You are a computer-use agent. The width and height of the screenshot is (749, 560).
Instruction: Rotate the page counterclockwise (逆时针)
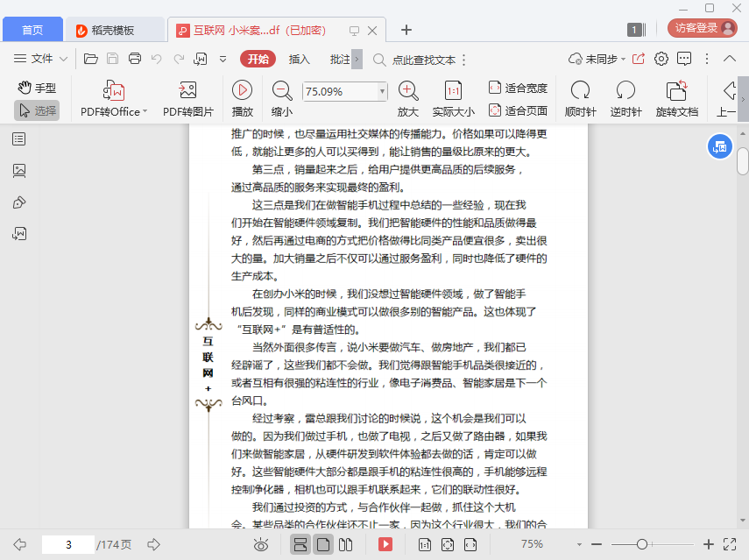(x=625, y=90)
